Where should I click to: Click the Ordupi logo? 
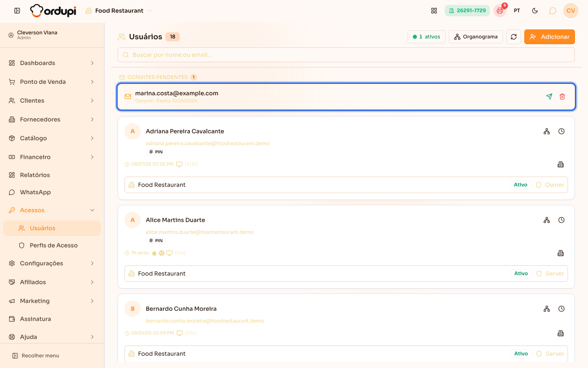pos(53,11)
